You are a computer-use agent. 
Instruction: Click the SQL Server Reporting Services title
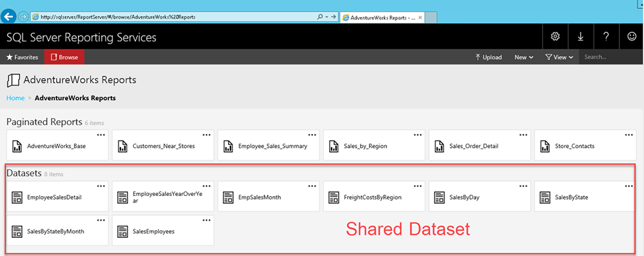pos(81,37)
